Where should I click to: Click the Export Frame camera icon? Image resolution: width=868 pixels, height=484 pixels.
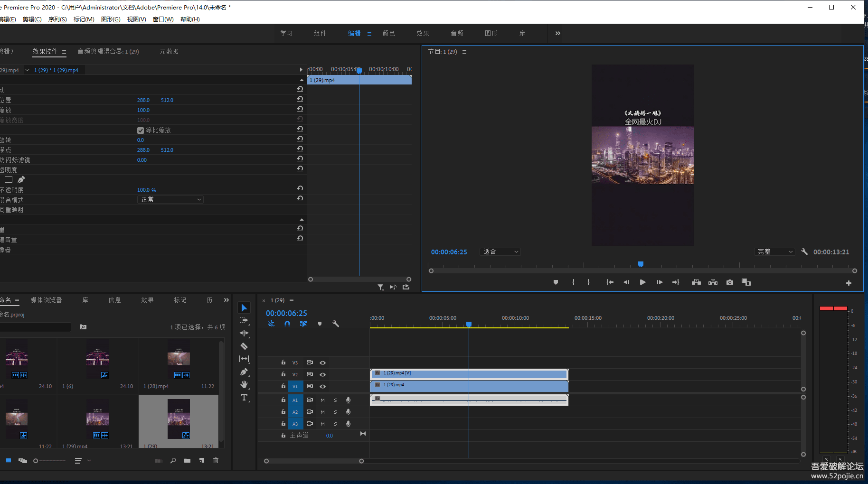730,282
